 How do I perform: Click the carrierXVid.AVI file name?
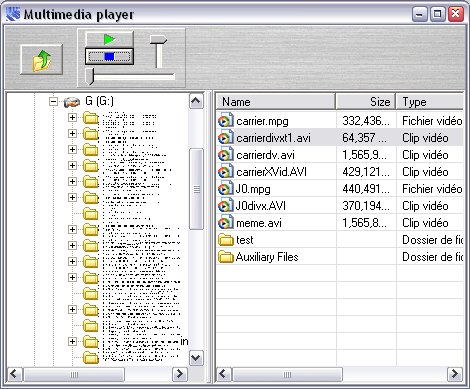pos(271,172)
